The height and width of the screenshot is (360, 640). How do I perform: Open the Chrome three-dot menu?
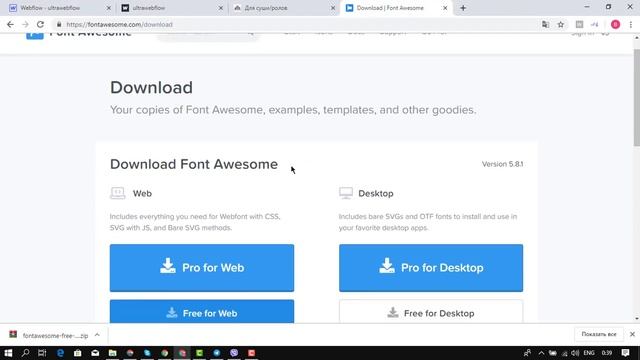pos(631,24)
